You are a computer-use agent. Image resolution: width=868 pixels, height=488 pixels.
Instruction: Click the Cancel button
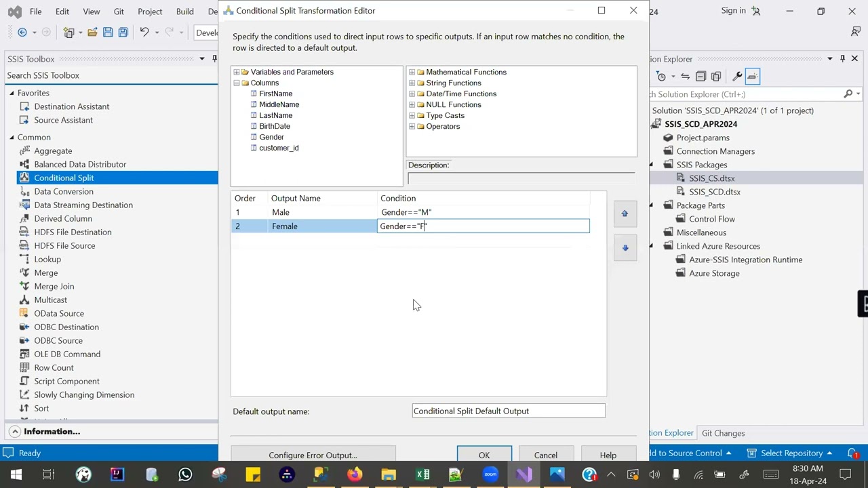[x=546, y=454]
